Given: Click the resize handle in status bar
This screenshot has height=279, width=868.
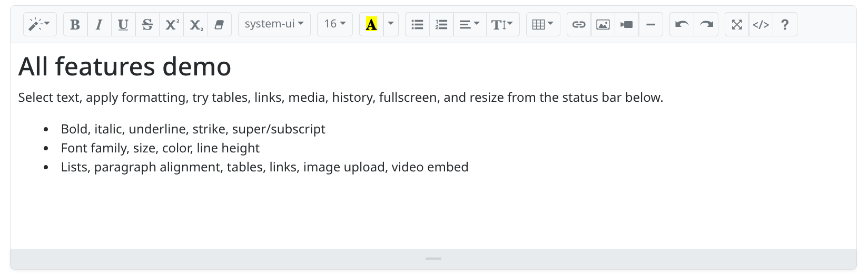Looking at the screenshot, I should coord(433,258).
